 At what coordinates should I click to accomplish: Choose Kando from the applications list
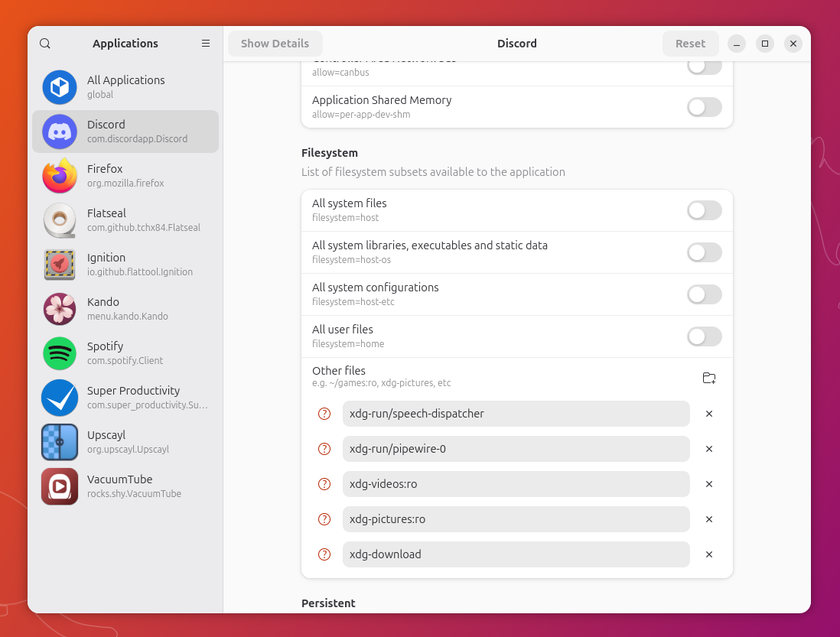(x=125, y=309)
